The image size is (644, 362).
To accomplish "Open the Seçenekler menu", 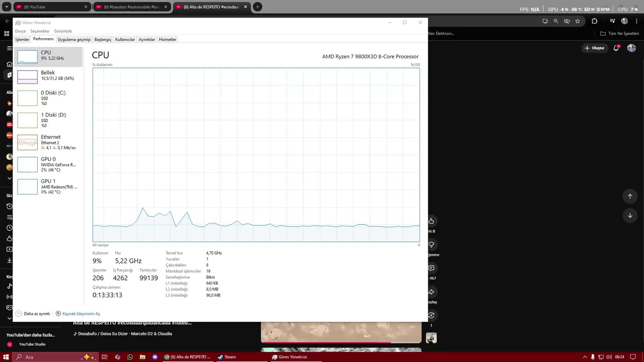I will [x=40, y=31].
